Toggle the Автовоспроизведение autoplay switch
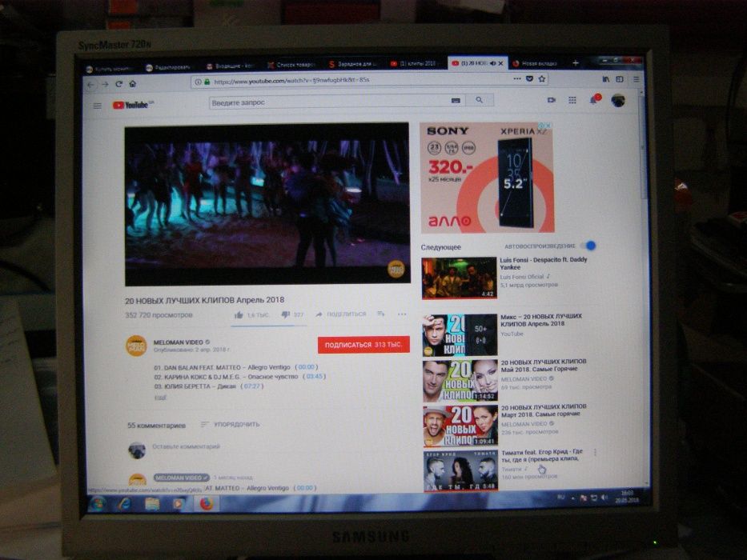This screenshot has height=560, width=747. [588, 246]
